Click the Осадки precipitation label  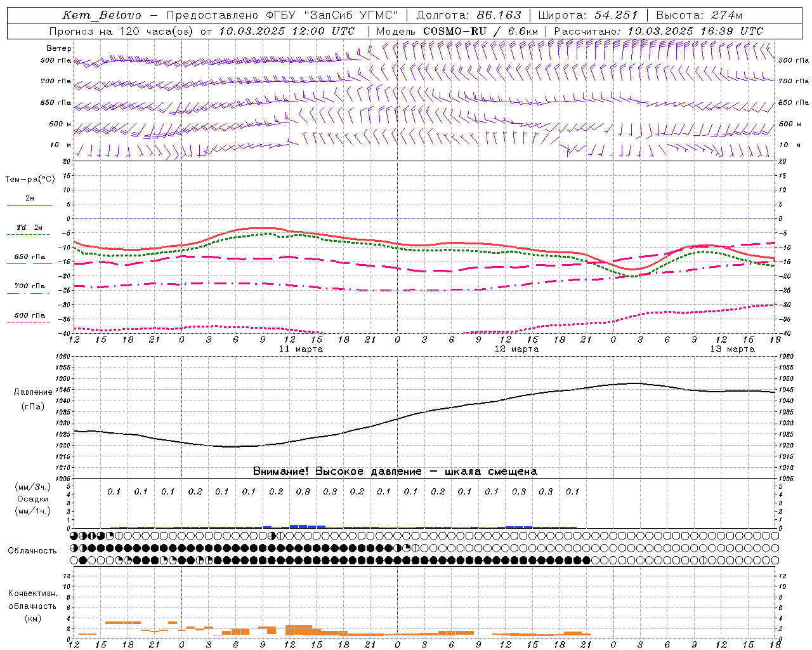[x=33, y=499]
